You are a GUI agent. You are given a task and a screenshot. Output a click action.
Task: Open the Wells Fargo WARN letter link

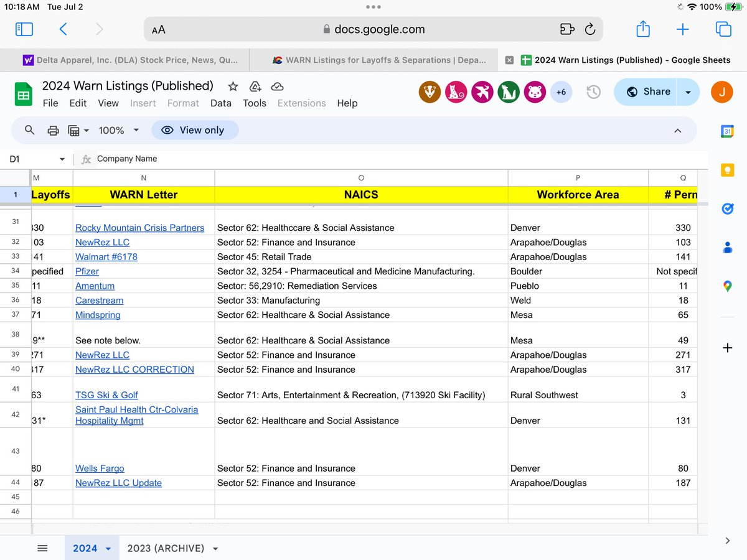pyautogui.click(x=100, y=469)
